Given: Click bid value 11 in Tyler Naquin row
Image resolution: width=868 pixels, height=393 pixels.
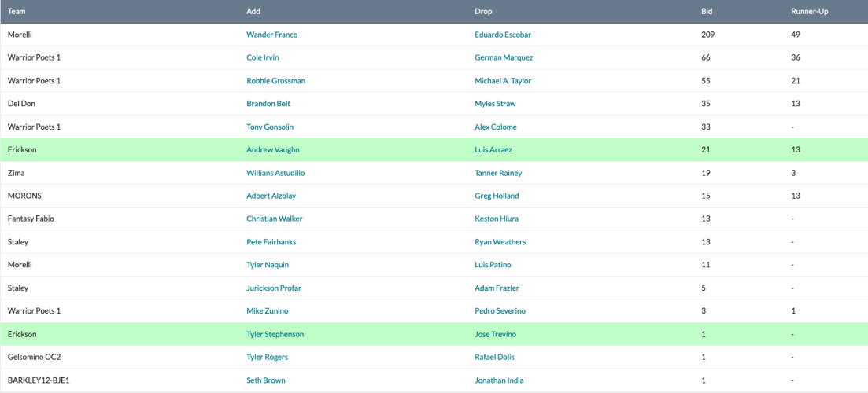Looking at the screenshot, I should click(706, 265).
